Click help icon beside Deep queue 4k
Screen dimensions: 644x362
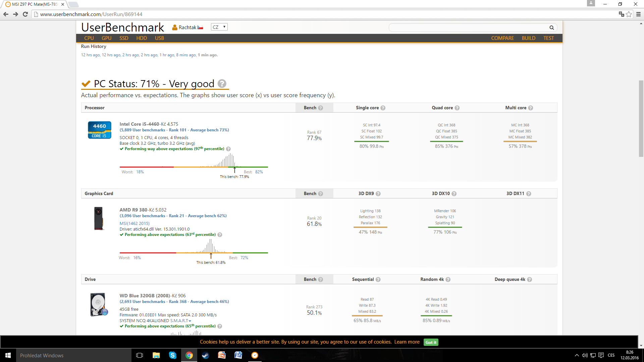(530, 280)
